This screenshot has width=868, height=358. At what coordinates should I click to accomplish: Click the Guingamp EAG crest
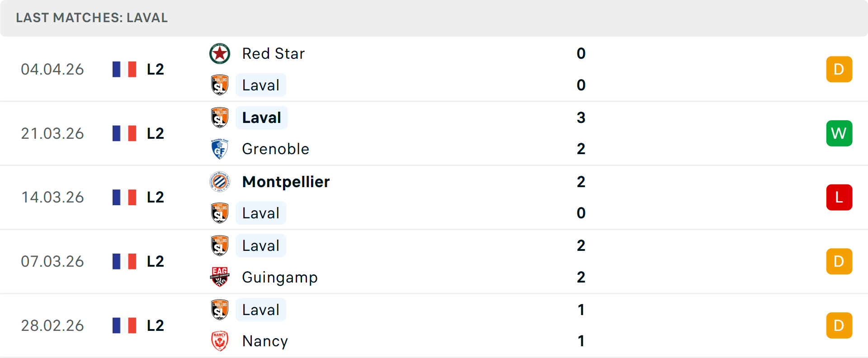pyautogui.click(x=220, y=277)
